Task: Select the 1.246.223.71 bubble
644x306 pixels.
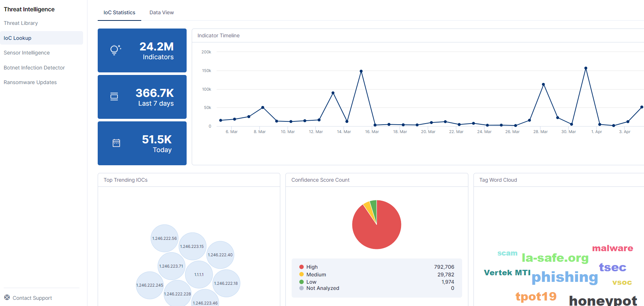Action: click(x=171, y=266)
